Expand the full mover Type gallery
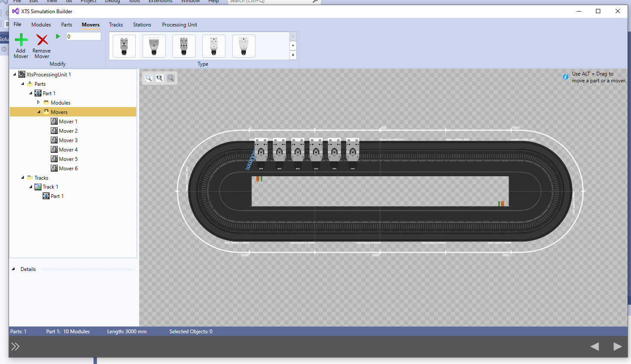631x364 pixels. [293, 55]
